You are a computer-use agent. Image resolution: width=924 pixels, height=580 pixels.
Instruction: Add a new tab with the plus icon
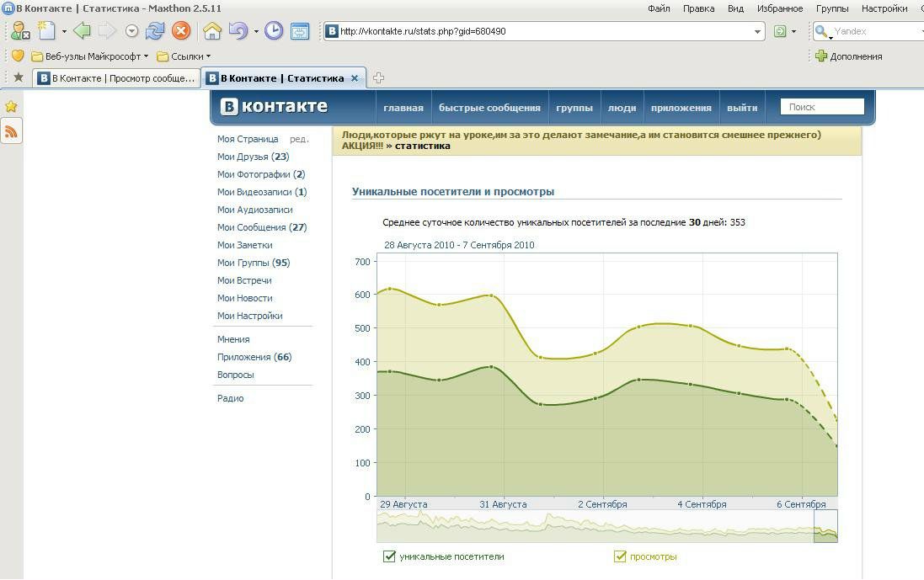[x=378, y=77]
